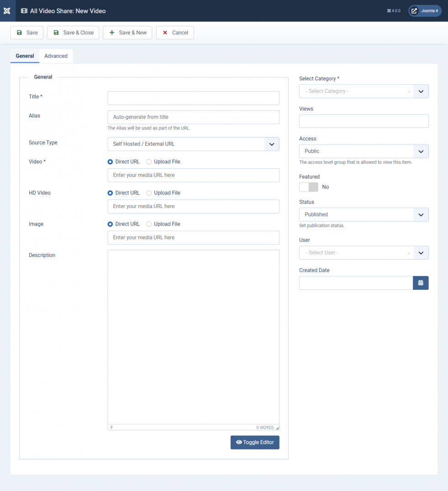Expand the Source Type dropdown

(193, 144)
